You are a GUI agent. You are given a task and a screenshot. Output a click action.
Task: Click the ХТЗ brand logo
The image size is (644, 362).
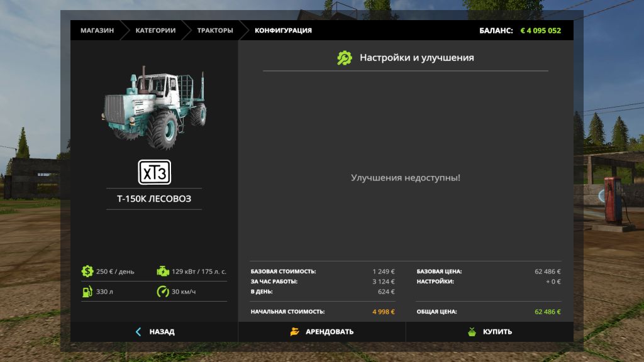point(154,172)
